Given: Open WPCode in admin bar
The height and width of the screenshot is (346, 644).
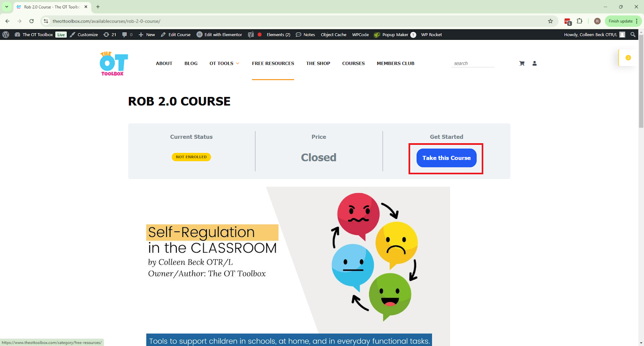Looking at the screenshot, I should tap(360, 35).
